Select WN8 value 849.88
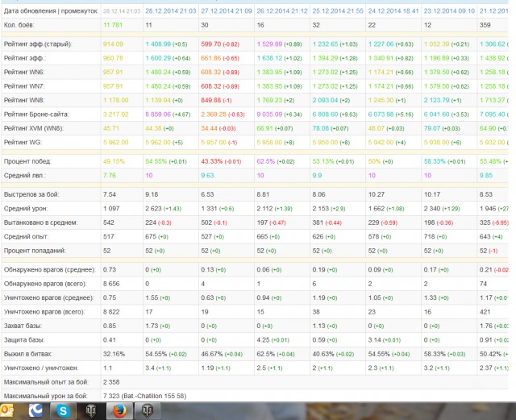516x420 pixels. tap(211, 100)
